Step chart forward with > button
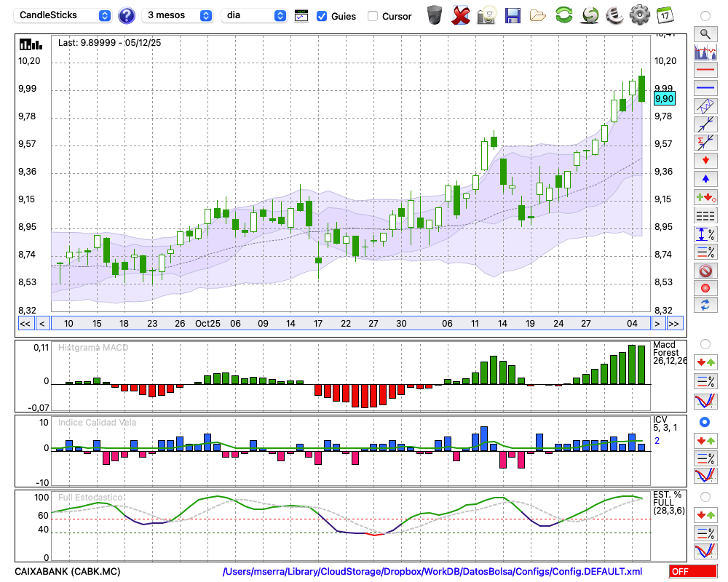The image size is (728, 582). pos(657,324)
